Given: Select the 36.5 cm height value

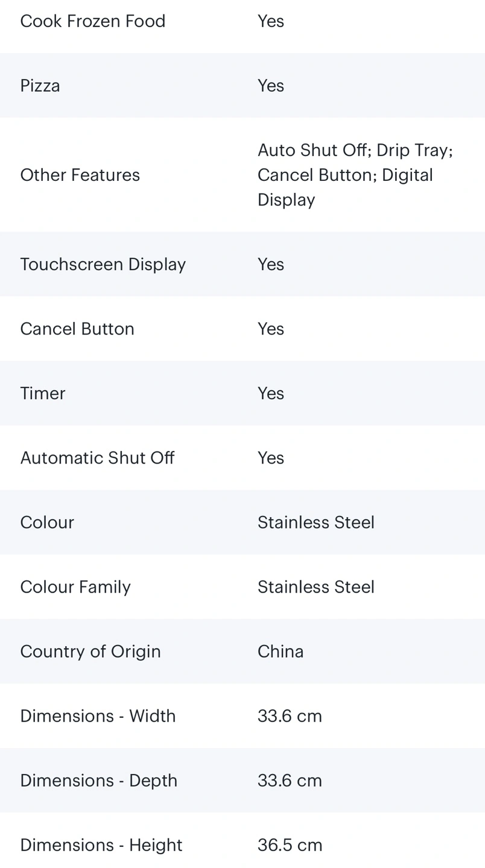Looking at the screenshot, I should [290, 844].
